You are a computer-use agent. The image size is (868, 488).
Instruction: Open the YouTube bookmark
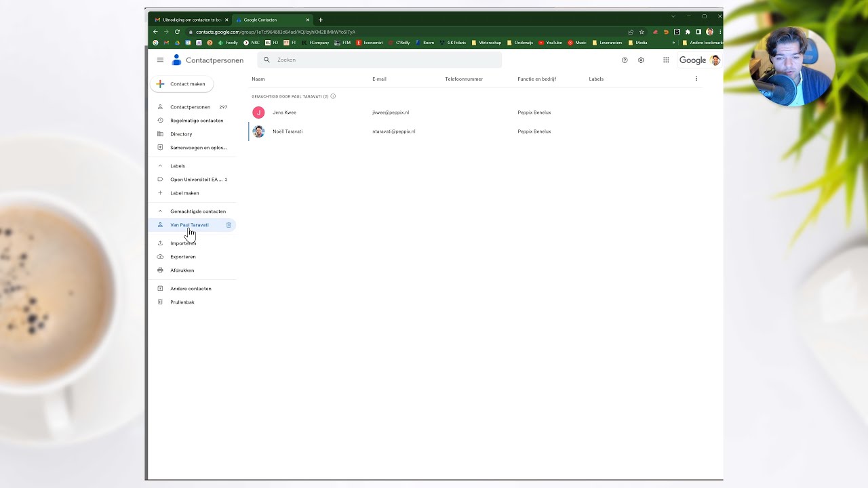click(550, 43)
